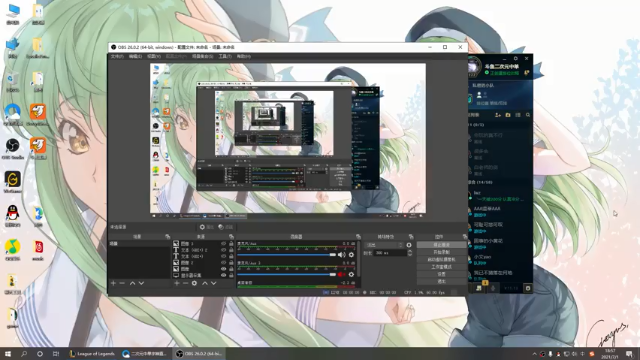The height and width of the screenshot is (360, 640).
Task: Click the first Mic/Aux volume slider
Action: point(286,255)
